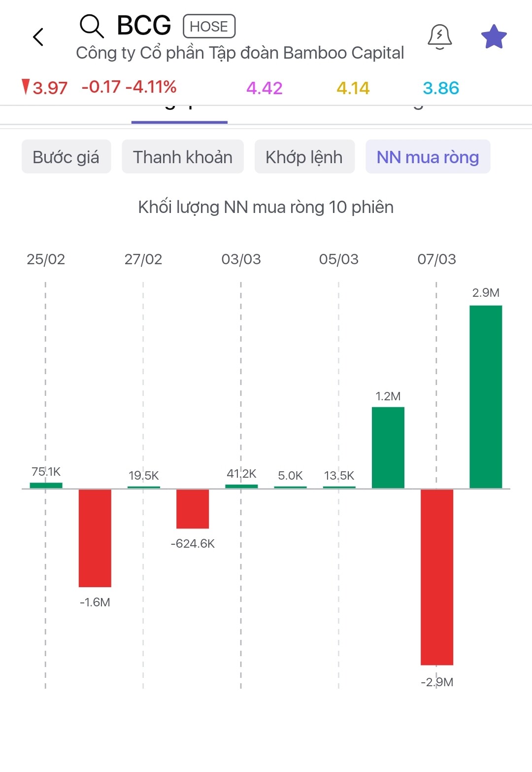
Task: Select the NN mua ròng tab
Action: pyautogui.click(x=428, y=157)
